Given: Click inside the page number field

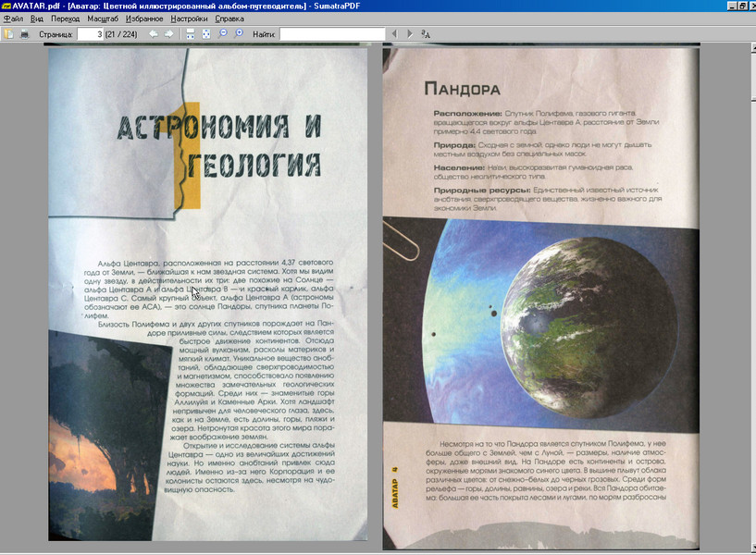Looking at the screenshot, I should pos(91,33).
